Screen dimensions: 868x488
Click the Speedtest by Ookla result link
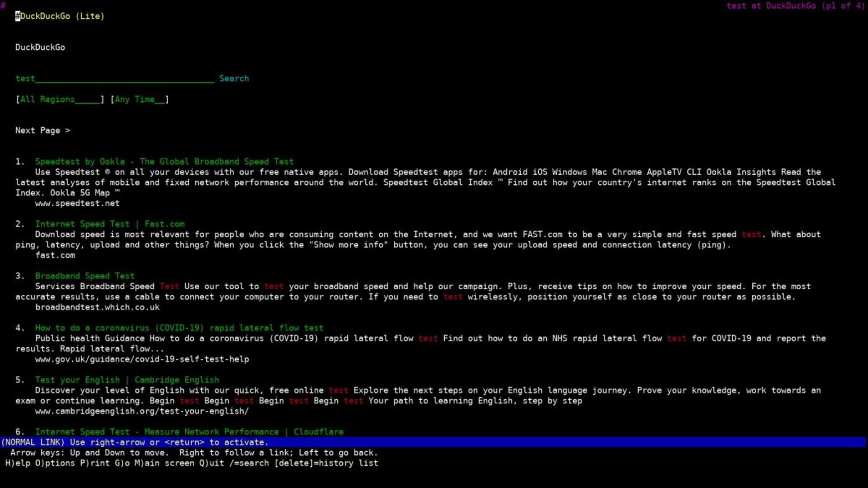click(x=164, y=161)
